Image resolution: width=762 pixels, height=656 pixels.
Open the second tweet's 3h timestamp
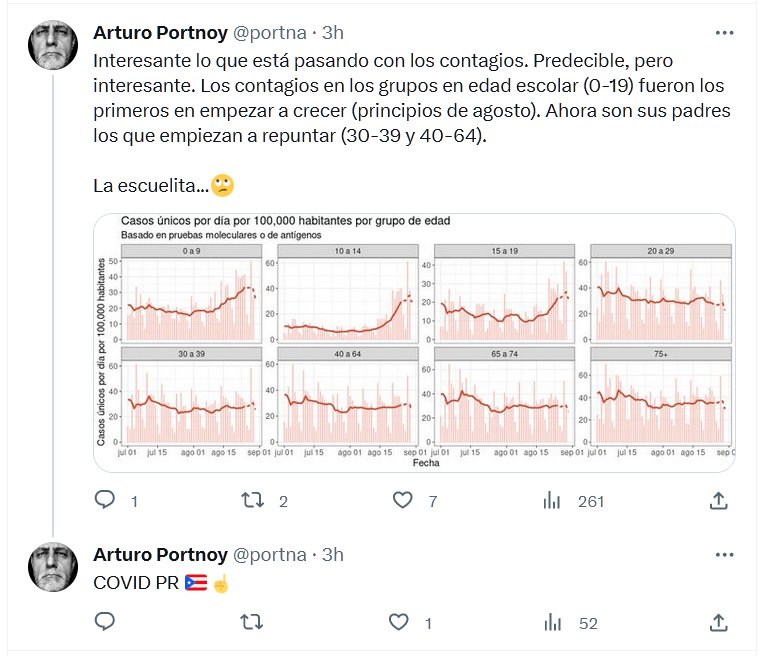pyautogui.click(x=333, y=554)
